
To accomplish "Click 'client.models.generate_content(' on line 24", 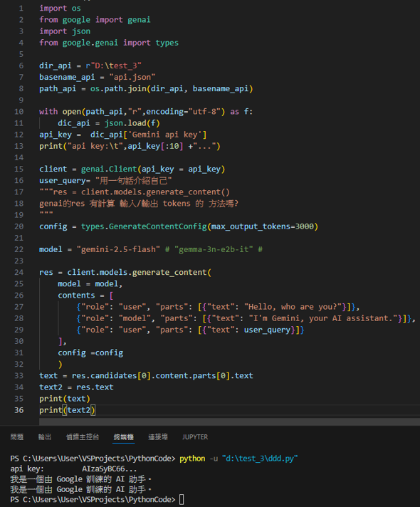I will click(x=140, y=272).
